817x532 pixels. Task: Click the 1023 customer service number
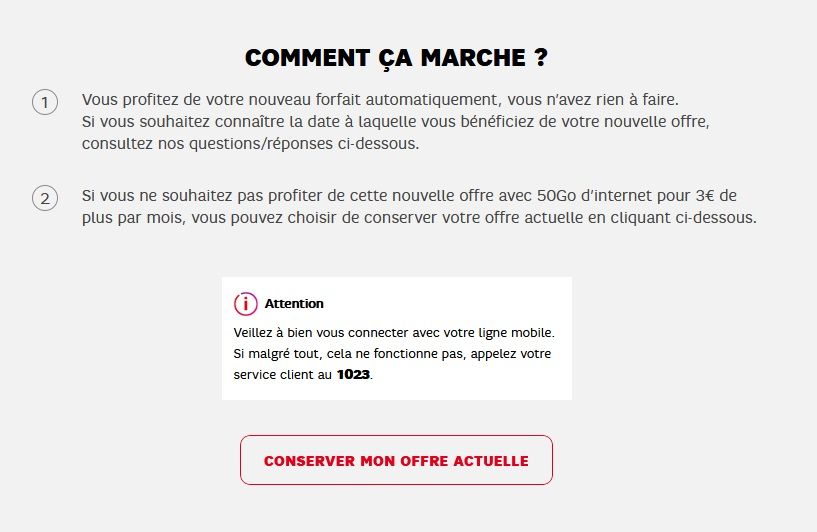(x=353, y=376)
